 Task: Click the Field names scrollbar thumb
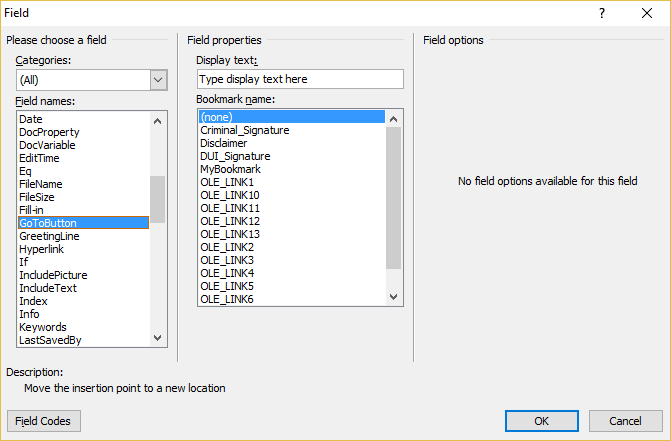click(157, 199)
